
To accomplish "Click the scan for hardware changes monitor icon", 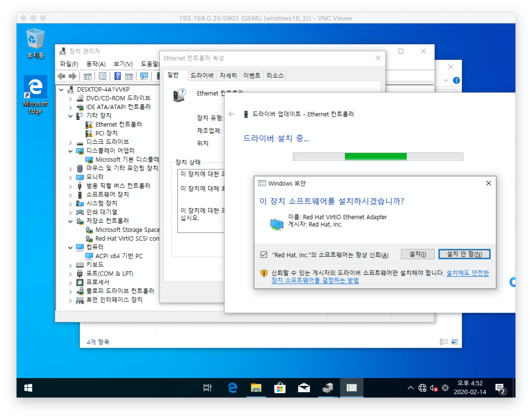I will coord(144,76).
